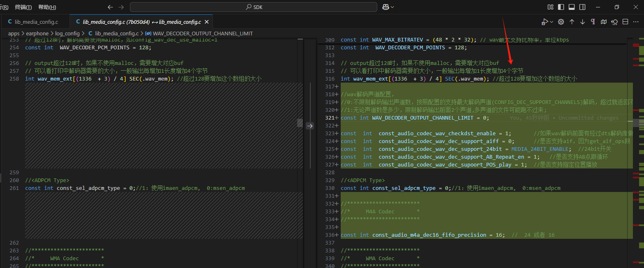
Task: Expand the earphone breadcrumb folder
Action: (38, 33)
